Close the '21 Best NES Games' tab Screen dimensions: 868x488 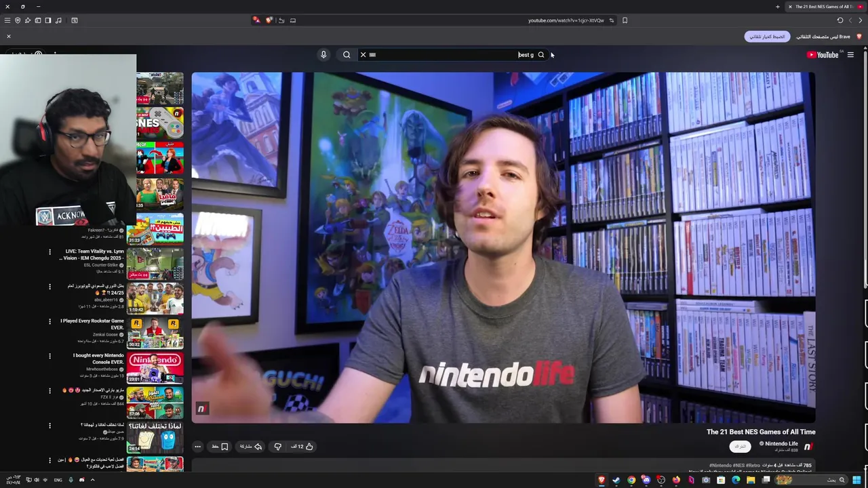790,7
